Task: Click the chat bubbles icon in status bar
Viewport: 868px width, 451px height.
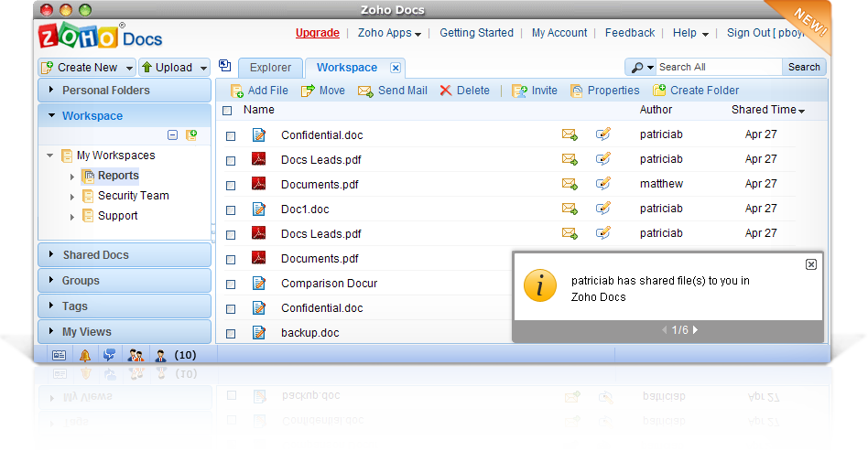Action: click(110, 355)
